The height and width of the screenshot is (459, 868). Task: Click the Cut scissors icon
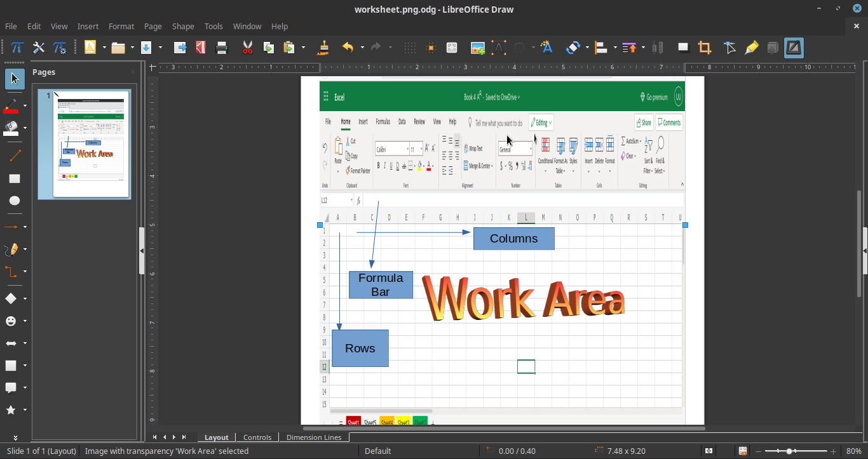point(247,48)
